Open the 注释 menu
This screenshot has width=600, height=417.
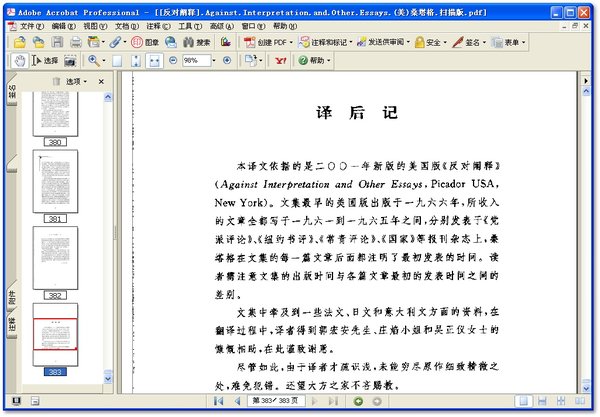[158, 26]
